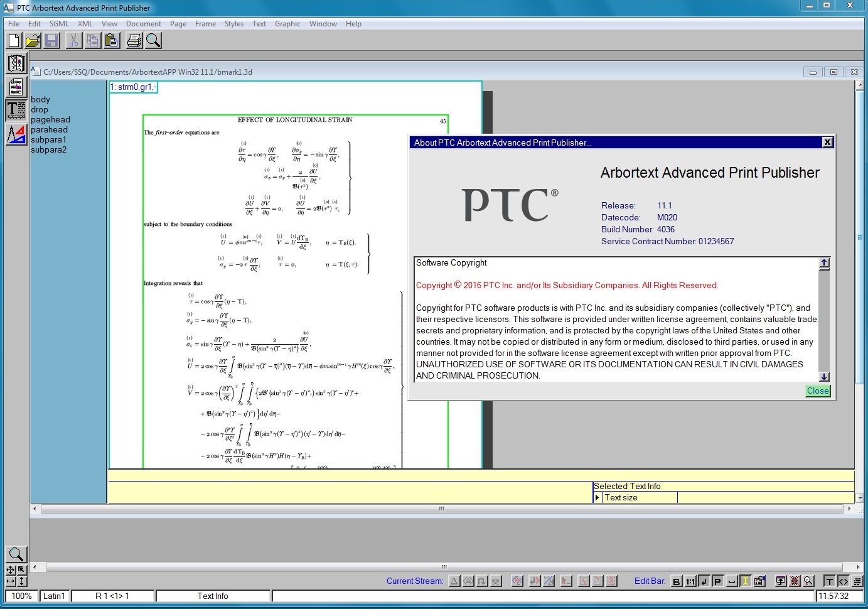Click the Edit Bar red bug icon
This screenshot has width=868, height=609.
[x=795, y=581]
